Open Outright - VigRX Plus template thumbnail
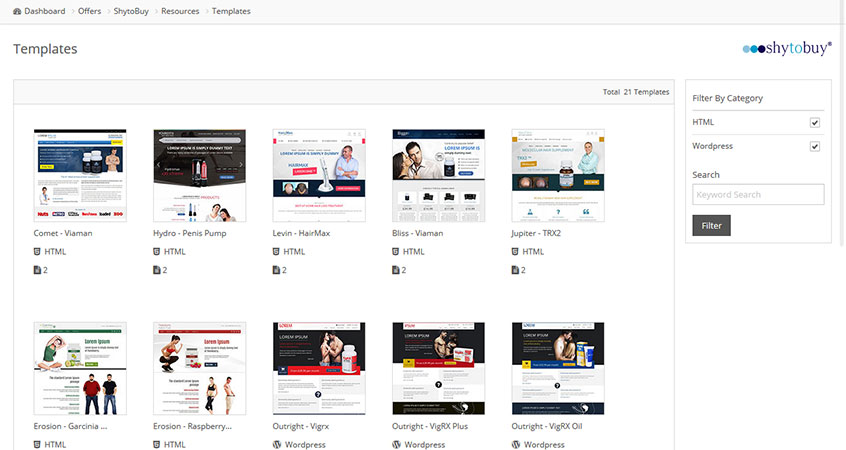The width and height of the screenshot is (846, 450). 439,369
